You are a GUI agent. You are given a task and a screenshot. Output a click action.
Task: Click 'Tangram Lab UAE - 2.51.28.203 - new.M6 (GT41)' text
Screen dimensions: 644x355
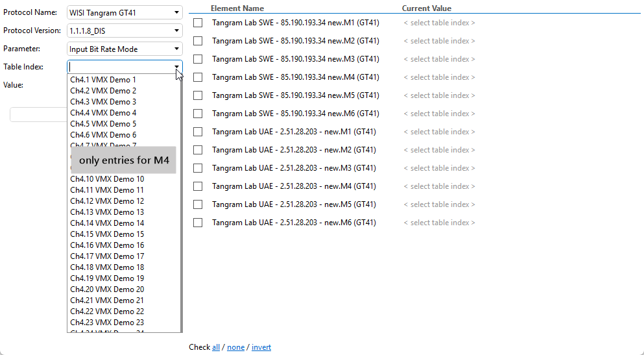[x=294, y=223]
